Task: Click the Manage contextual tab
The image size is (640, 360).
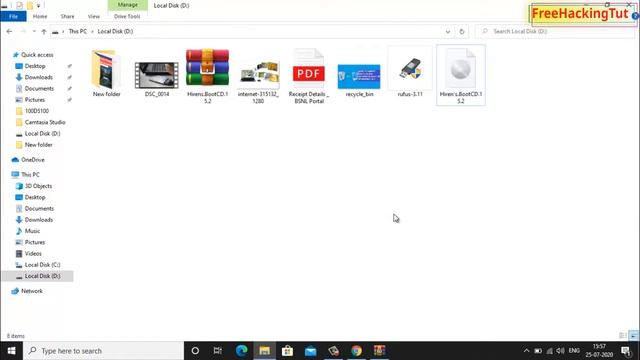Action: [x=128, y=5]
